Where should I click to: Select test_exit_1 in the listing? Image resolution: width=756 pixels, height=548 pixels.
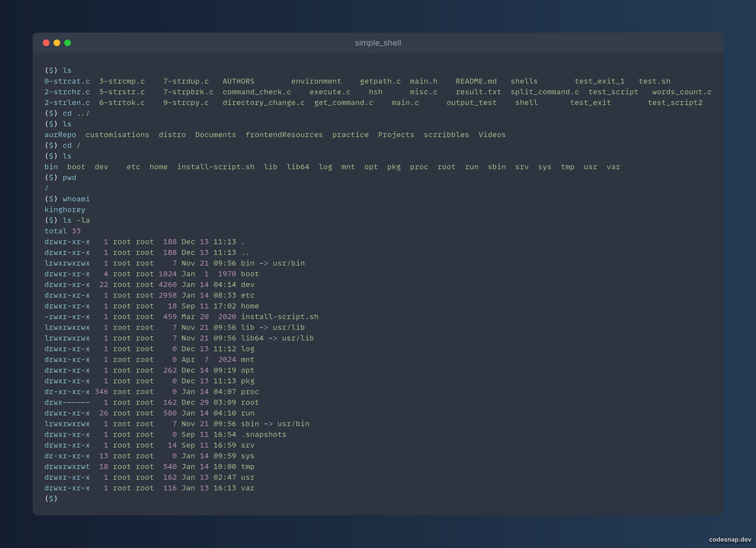coord(599,81)
